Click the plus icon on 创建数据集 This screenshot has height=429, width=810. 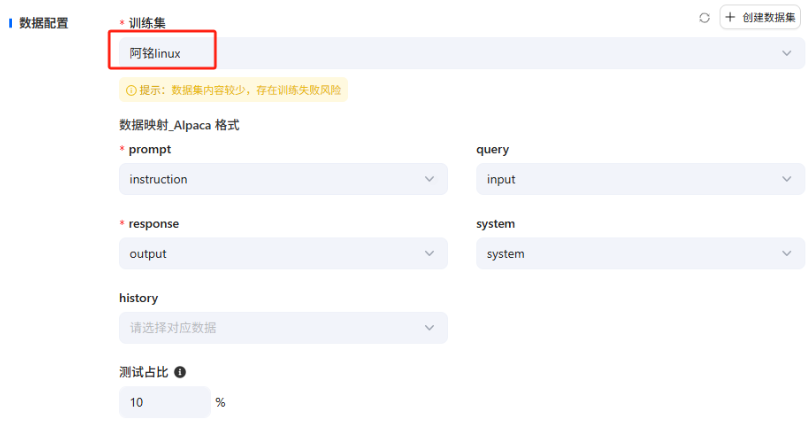730,17
